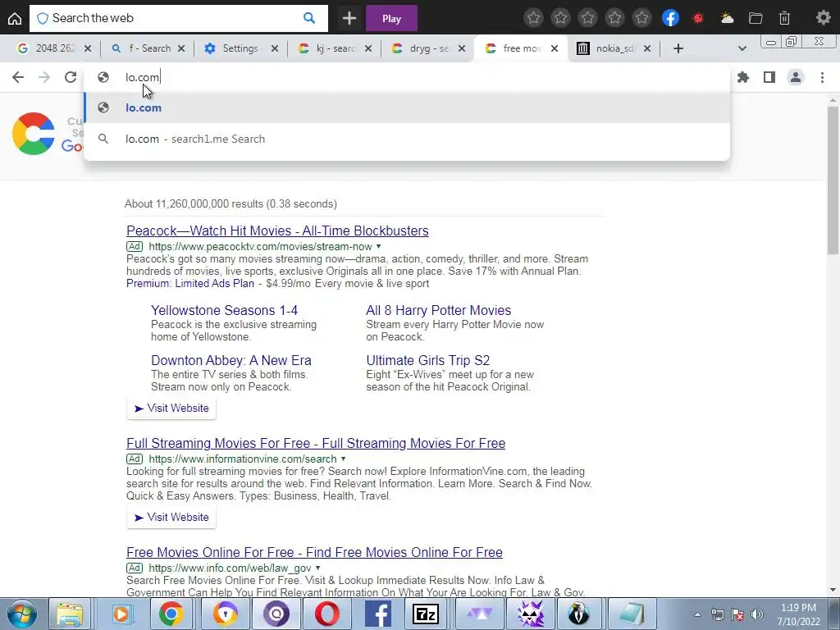Toggle the side panel icon
This screenshot has height=630, width=840.
pos(769,77)
